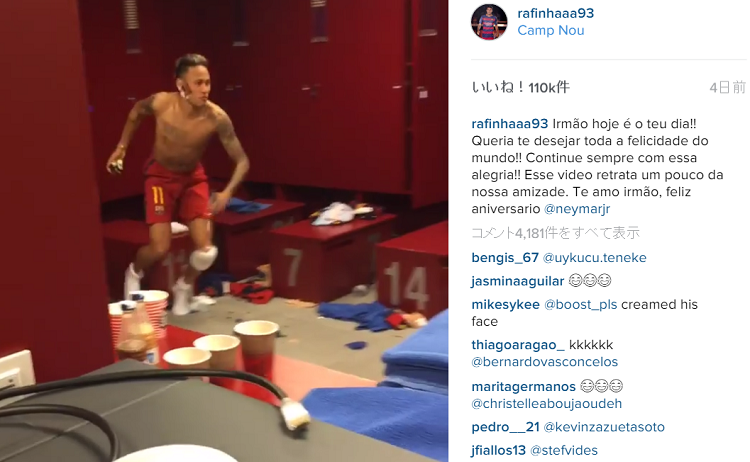
Task: Open rafinhaaa93 username in caption
Action: coord(509,124)
